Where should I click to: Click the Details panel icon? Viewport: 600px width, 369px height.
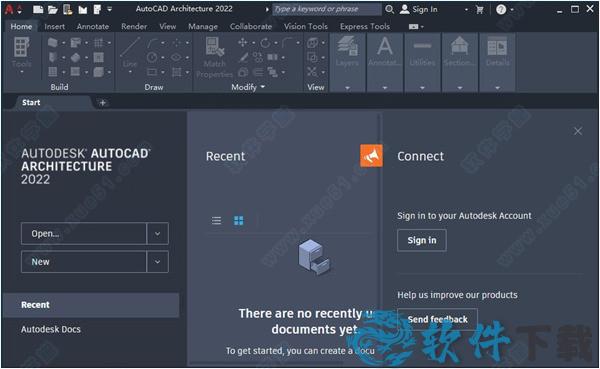point(497,47)
